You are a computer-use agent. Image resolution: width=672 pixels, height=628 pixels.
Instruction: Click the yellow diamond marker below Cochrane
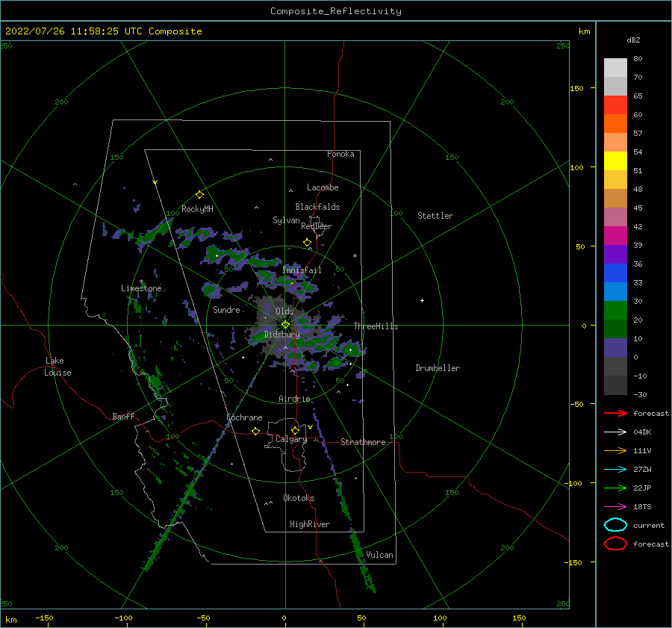[x=255, y=431]
